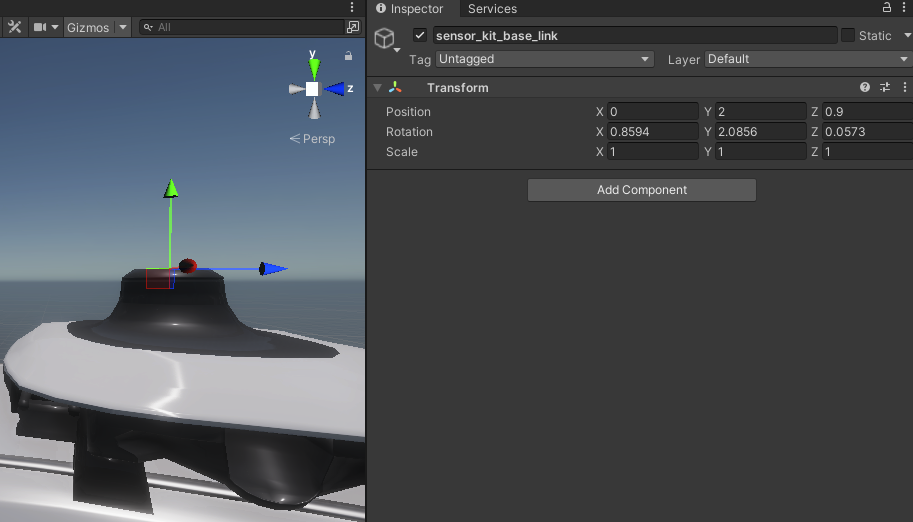Click the blue Z axis cone on orientation gizmo
Screen dimensions: 913x522
click(334, 89)
